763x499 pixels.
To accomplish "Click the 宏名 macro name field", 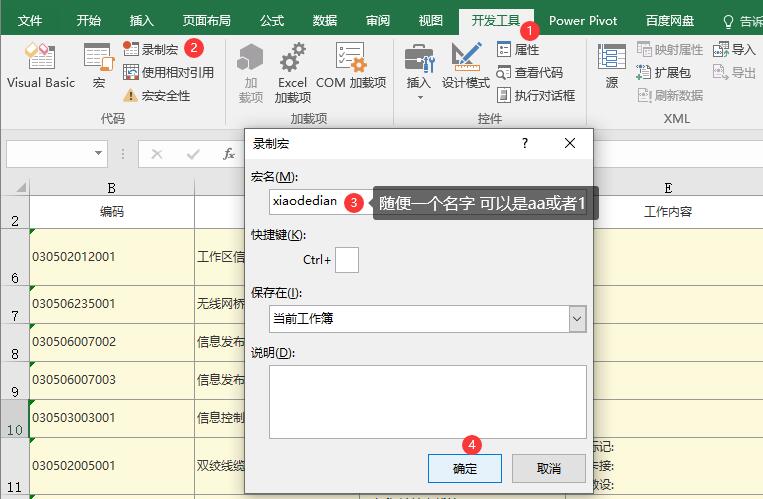I will click(x=305, y=202).
